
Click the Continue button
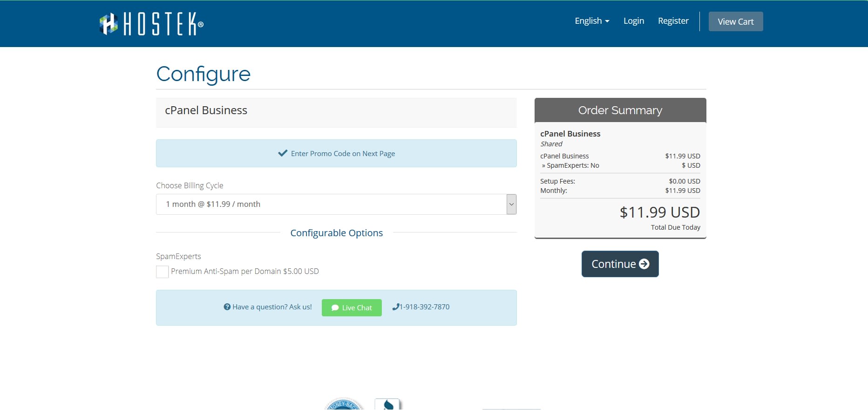[x=620, y=264]
